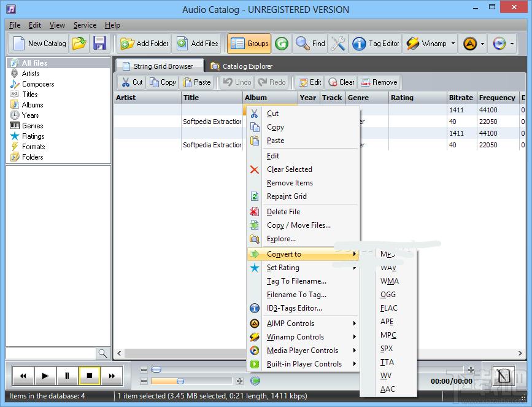The height and width of the screenshot is (407, 532).
Task: Convert to FLAC format
Action: coord(388,308)
